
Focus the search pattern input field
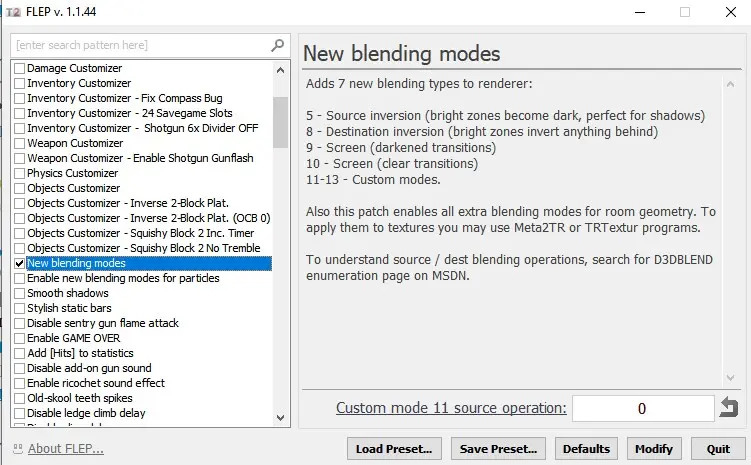[x=140, y=46]
